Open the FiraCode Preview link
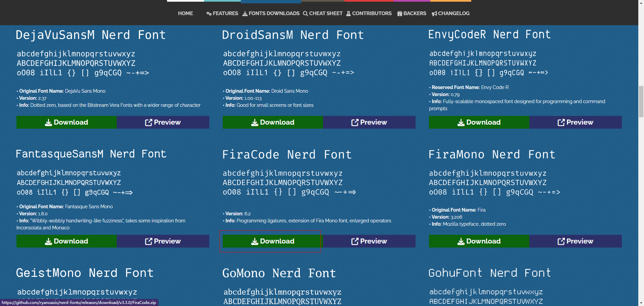Viewport: 644px width, 306px height. tap(369, 241)
